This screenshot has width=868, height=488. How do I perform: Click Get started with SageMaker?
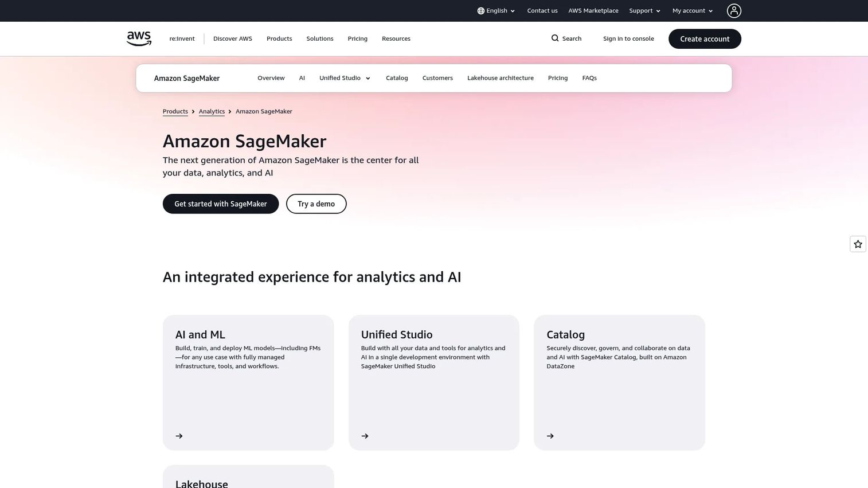pyautogui.click(x=221, y=204)
